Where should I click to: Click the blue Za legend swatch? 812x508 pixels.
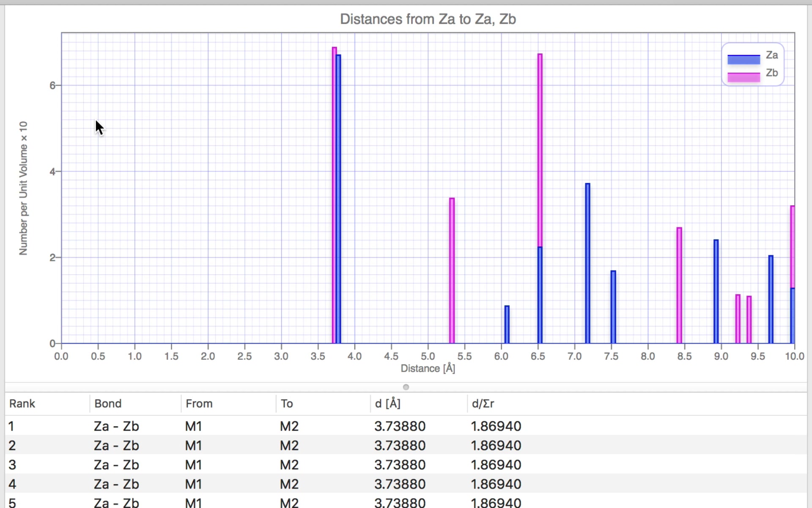tap(743, 59)
